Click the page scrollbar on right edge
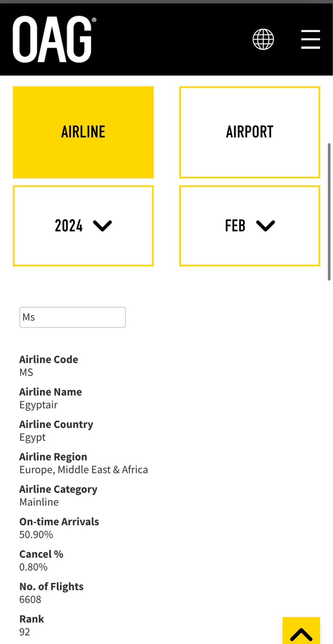This screenshot has height=644, width=333. click(329, 211)
